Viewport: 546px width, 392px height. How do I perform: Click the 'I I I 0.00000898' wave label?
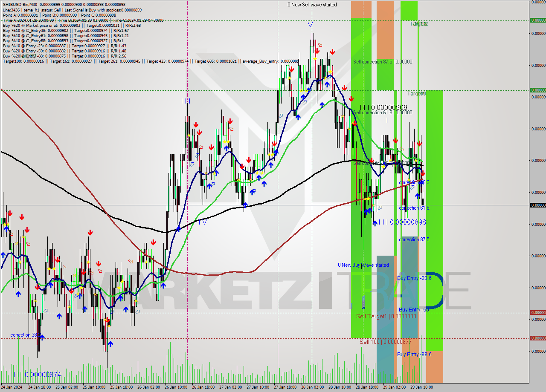coord(402,222)
